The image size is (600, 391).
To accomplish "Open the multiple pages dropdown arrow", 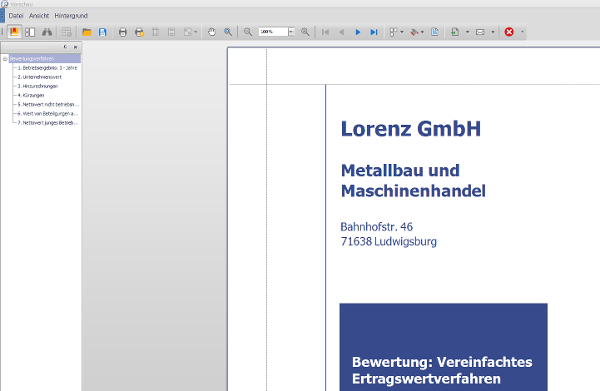I will tap(402, 32).
